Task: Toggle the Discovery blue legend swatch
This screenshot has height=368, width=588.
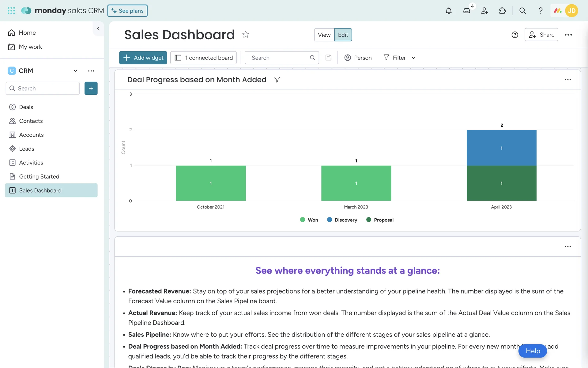Action: [330, 220]
